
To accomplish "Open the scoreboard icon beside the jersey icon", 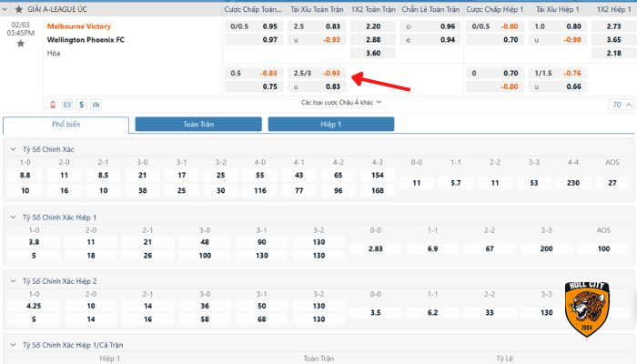I will click(67, 104).
